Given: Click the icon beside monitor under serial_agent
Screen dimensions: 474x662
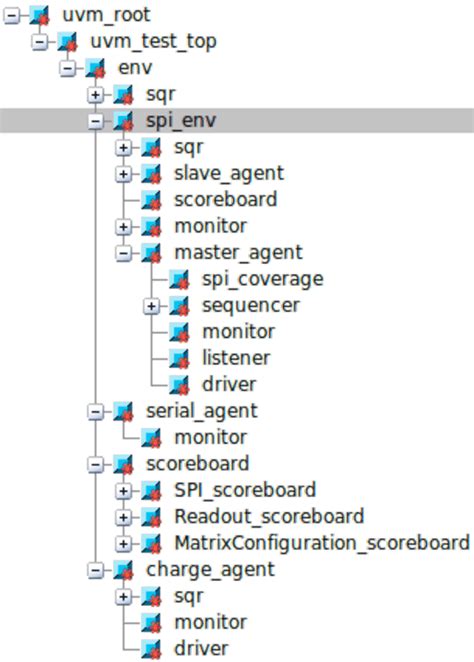Looking at the screenshot, I should (x=151, y=438).
